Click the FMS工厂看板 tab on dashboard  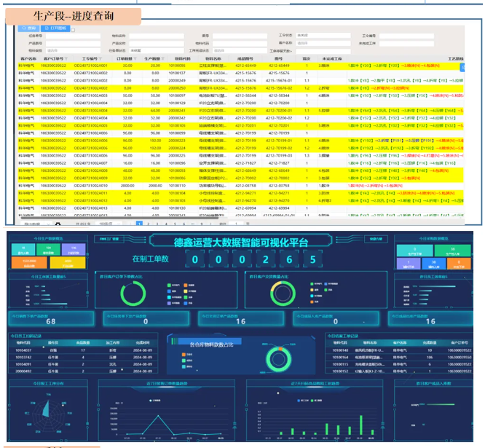coord(110,238)
